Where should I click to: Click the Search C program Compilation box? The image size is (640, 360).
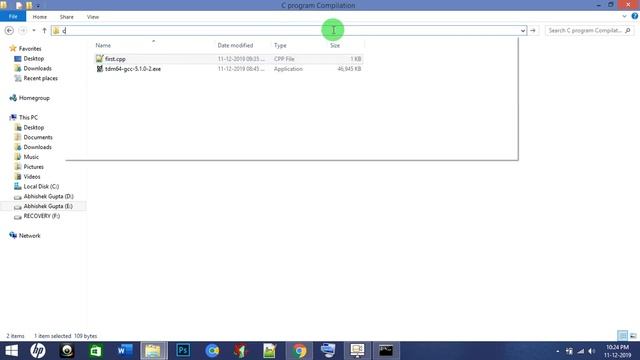click(589, 31)
